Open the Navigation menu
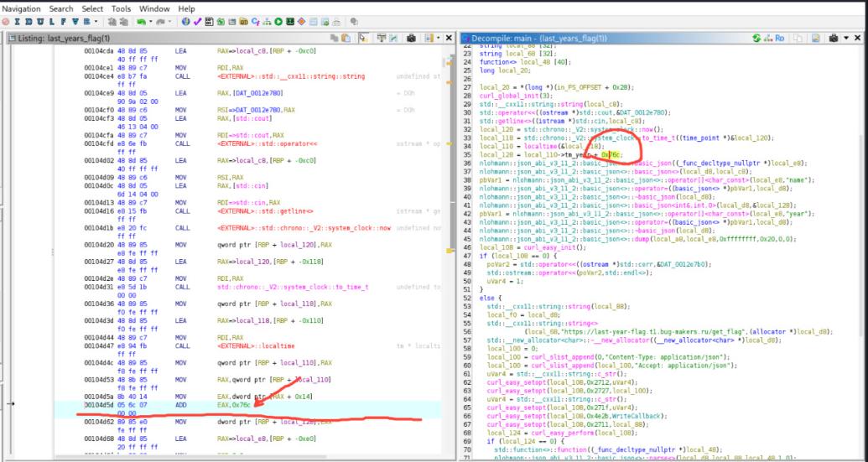 point(21,9)
